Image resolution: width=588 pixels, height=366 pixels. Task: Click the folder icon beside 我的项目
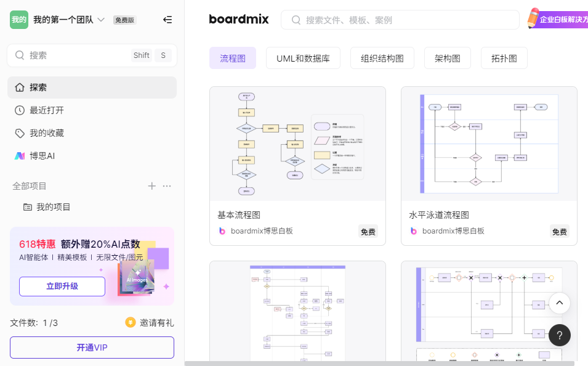(x=28, y=207)
